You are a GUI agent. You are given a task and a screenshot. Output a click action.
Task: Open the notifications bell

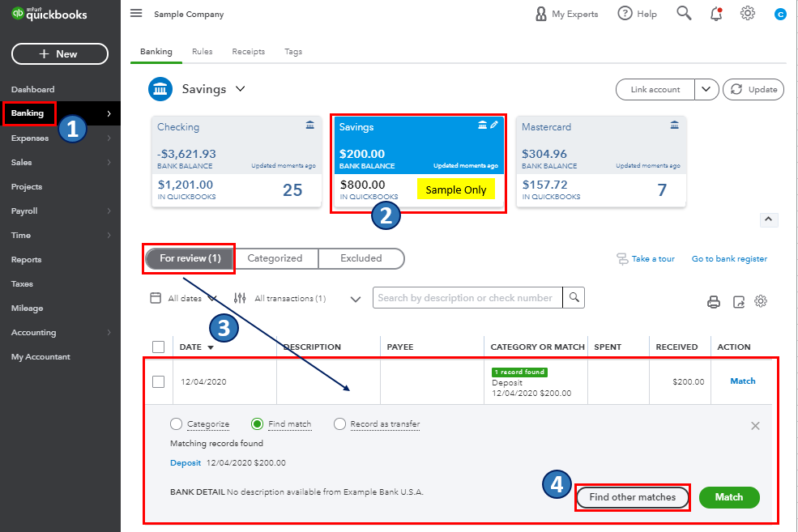(x=716, y=14)
